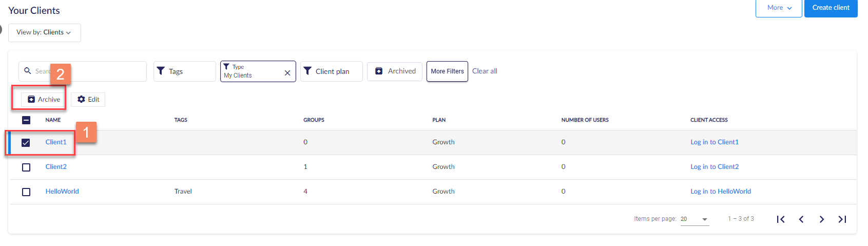Open the Tags filter
Viewport: 868px width, 246px height.
185,71
